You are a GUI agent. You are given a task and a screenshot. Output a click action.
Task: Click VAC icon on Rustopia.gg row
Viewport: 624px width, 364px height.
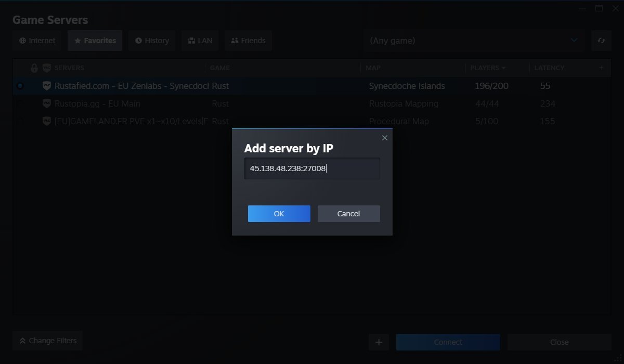(46, 103)
